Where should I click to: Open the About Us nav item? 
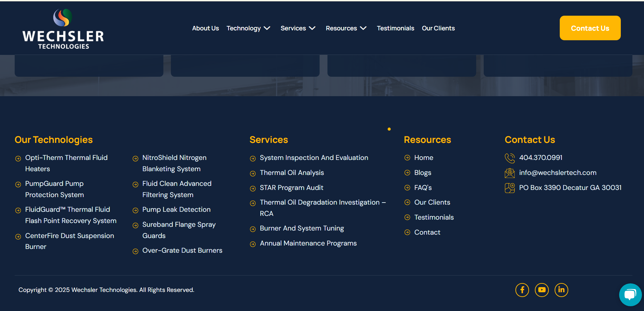click(205, 28)
